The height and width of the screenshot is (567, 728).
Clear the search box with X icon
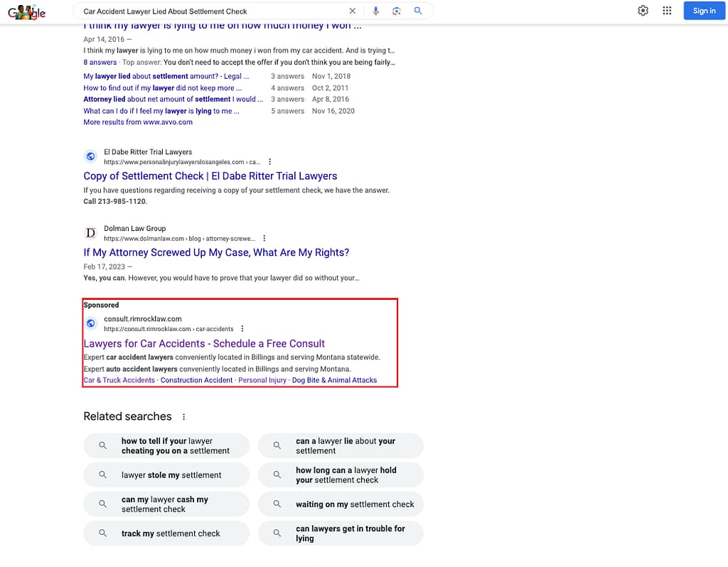click(353, 11)
